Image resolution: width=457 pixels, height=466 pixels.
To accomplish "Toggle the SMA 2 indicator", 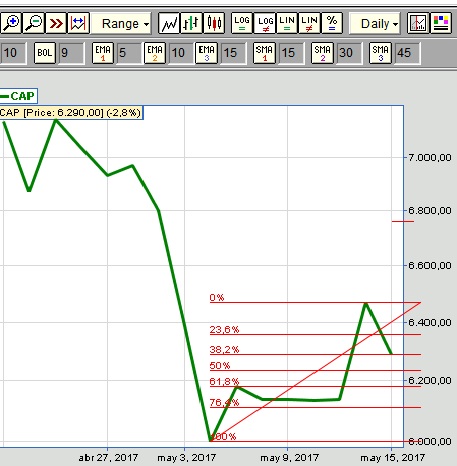I will click(322, 53).
